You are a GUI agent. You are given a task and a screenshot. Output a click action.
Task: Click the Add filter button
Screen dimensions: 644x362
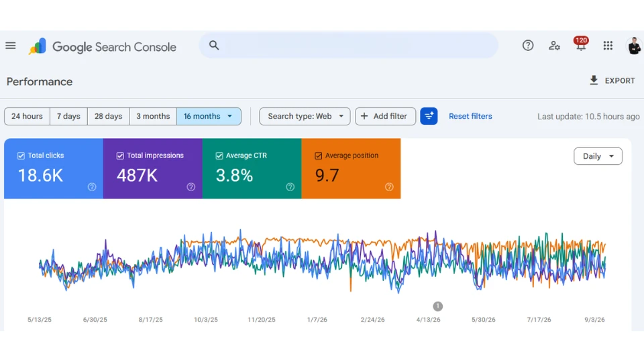pyautogui.click(x=385, y=116)
